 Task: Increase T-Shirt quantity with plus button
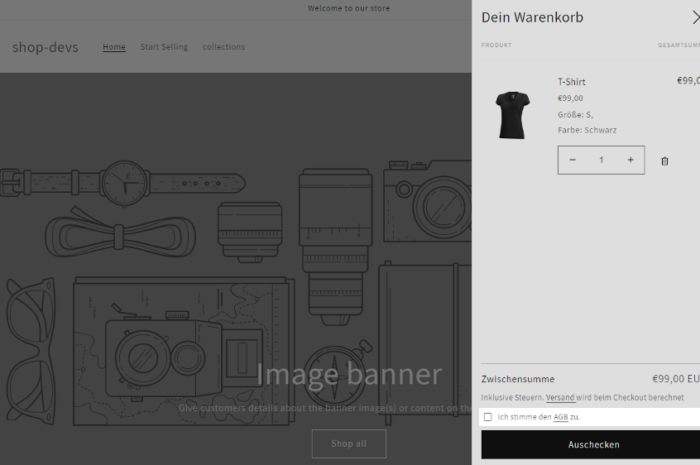coord(630,160)
